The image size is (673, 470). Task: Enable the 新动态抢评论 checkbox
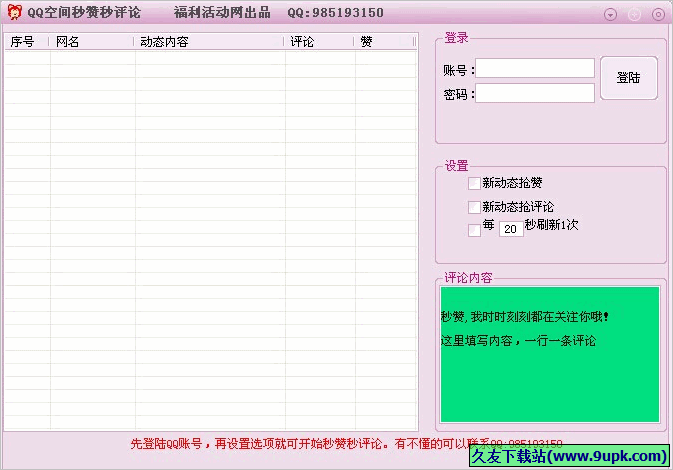click(474, 207)
